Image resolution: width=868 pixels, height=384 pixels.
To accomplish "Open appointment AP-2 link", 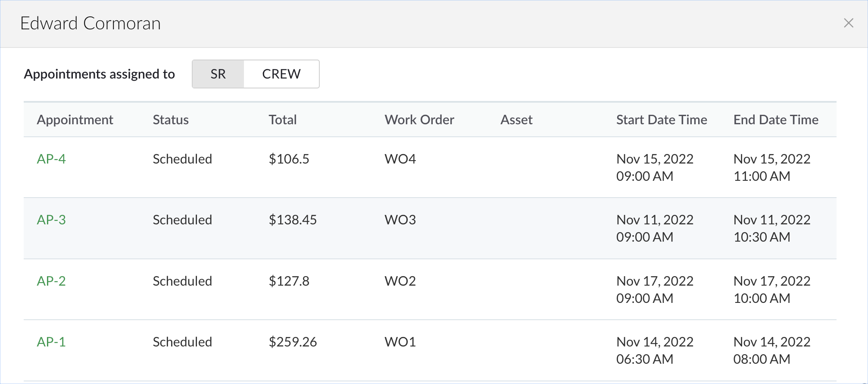I will (51, 281).
